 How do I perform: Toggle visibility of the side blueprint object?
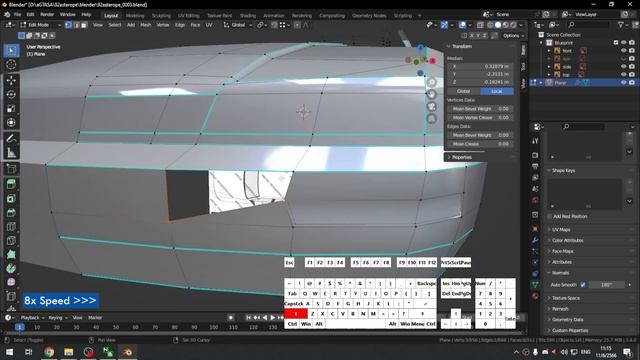click(623, 67)
